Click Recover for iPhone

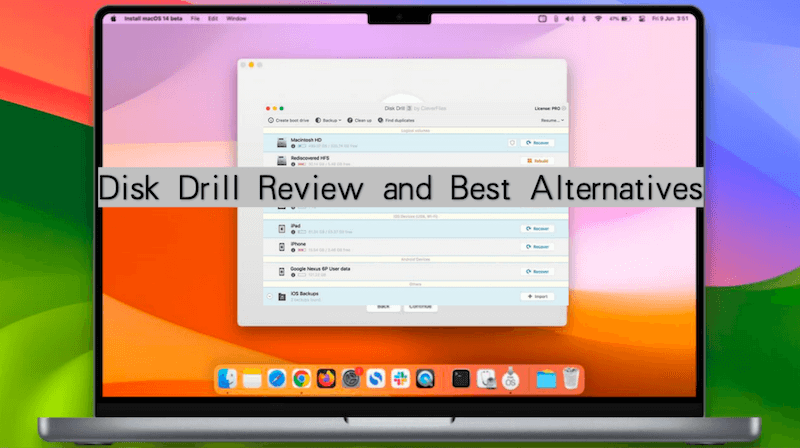point(537,246)
